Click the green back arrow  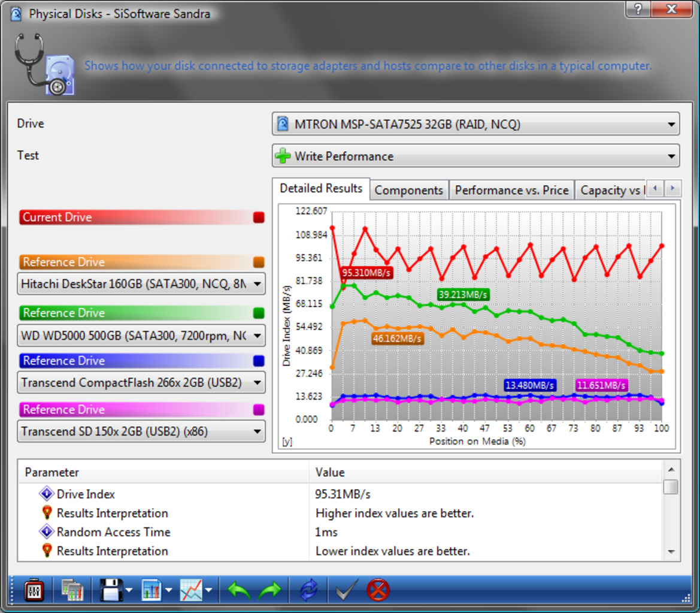pyautogui.click(x=239, y=591)
